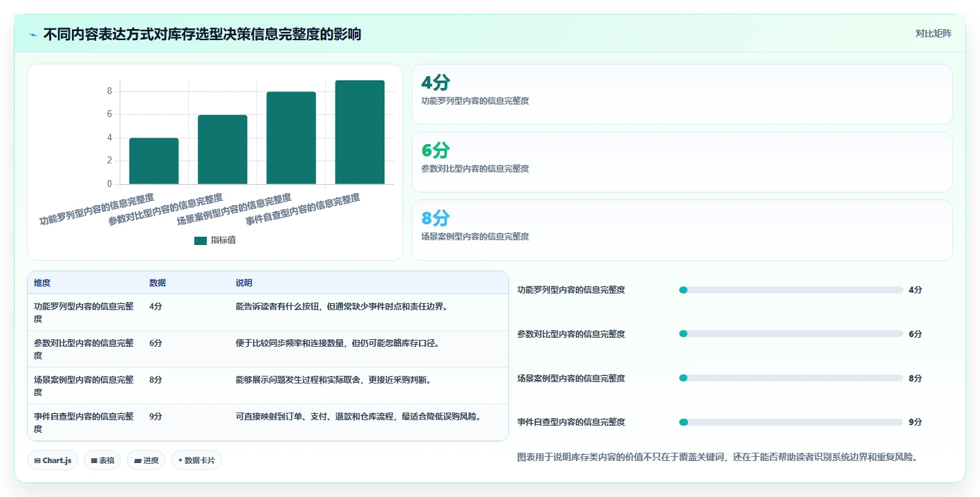
Task: Click the 表格 tag chip
Action: click(102, 460)
